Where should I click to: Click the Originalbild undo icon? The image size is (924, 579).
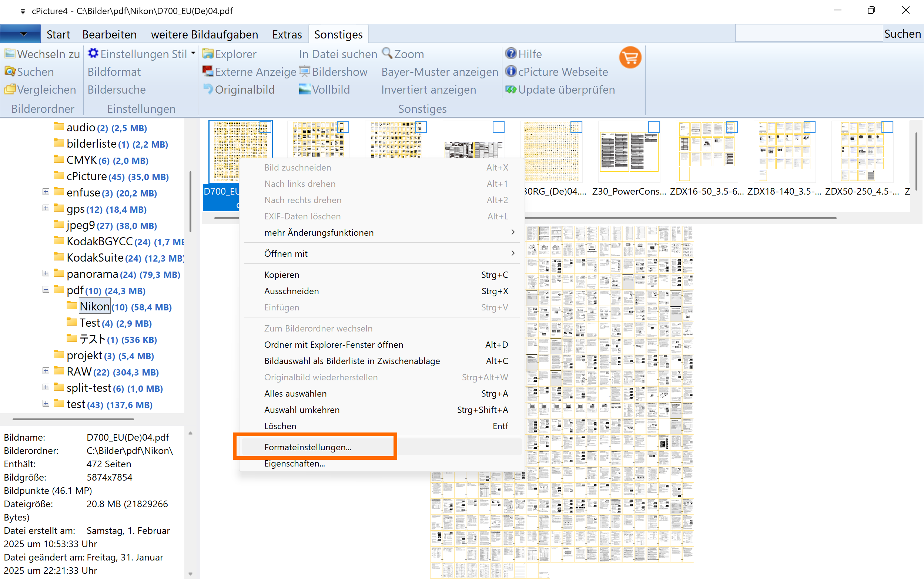[x=208, y=90]
